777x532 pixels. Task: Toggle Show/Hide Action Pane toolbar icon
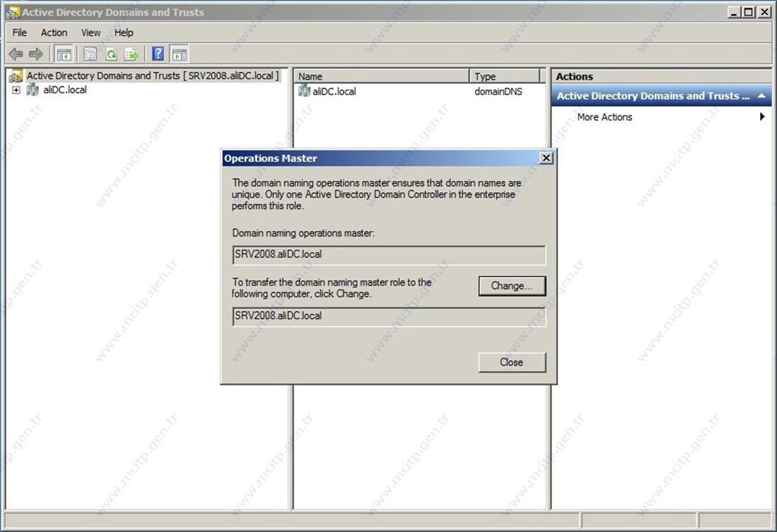[x=179, y=54]
